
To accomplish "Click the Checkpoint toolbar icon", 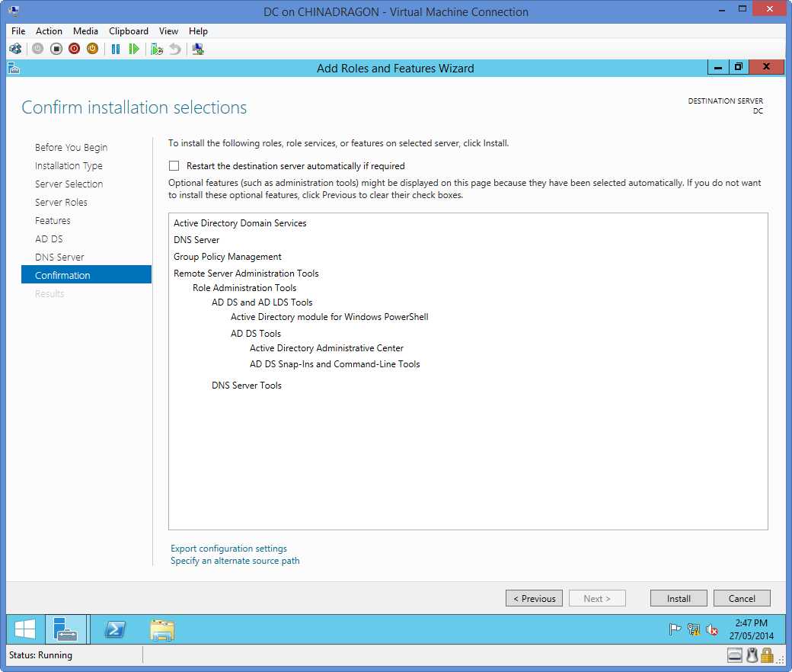I will click(157, 49).
